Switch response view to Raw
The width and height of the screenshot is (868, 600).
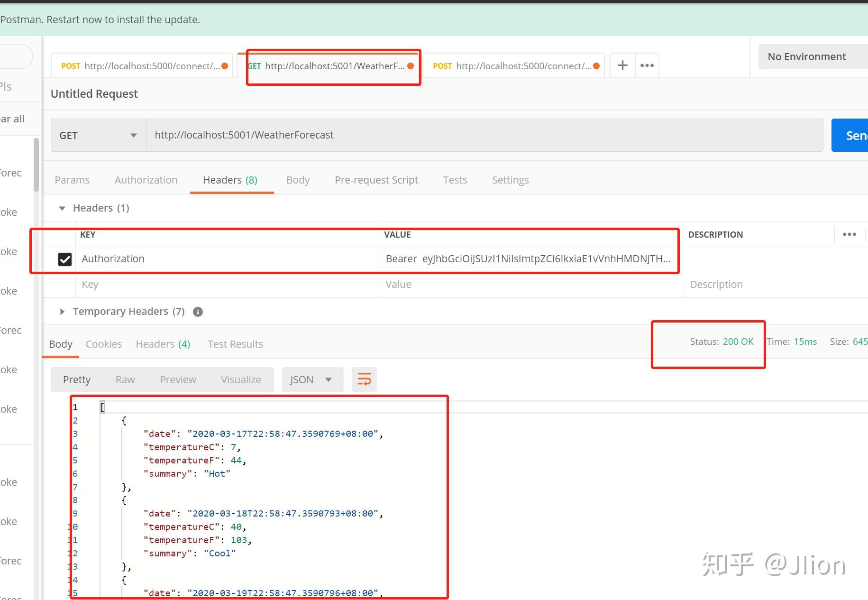pos(125,379)
